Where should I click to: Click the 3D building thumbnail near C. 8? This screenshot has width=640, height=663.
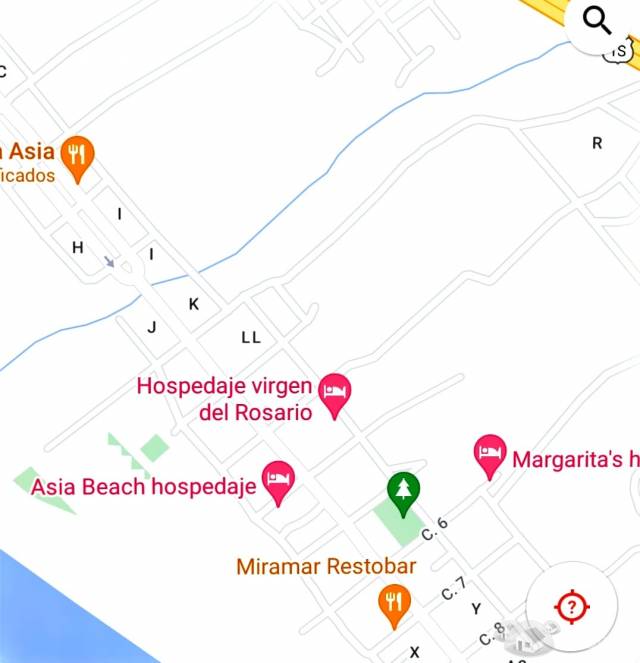(528, 636)
